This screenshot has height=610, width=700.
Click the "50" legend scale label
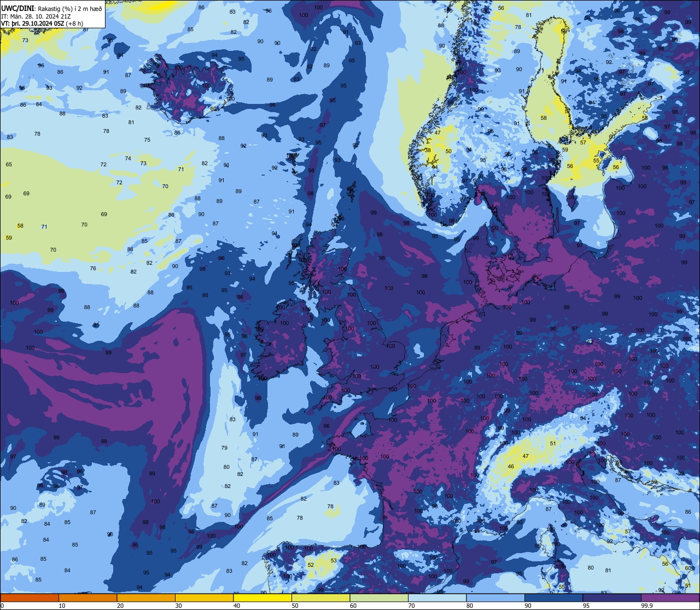295,606
